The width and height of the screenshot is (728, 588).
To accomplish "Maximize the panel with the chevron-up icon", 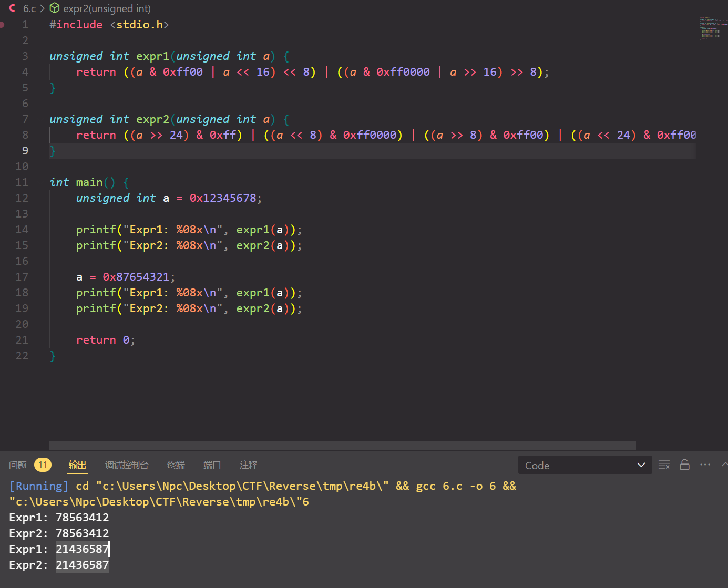I will pos(724,465).
